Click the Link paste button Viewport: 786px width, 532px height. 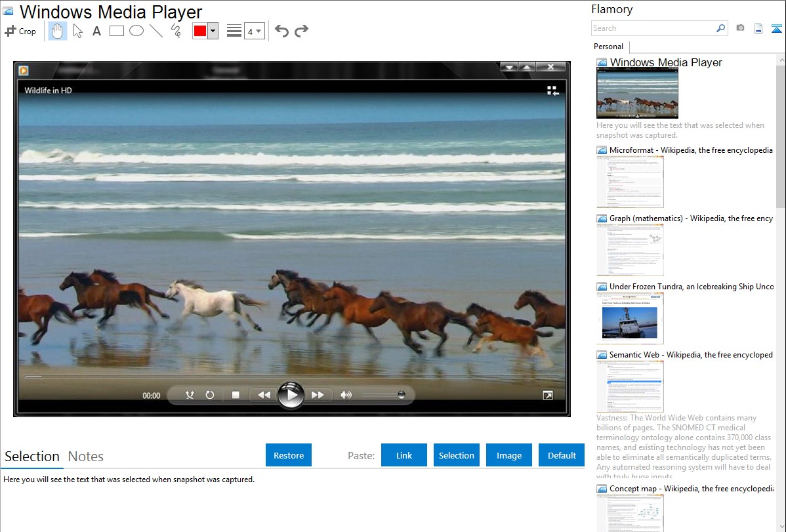pyautogui.click(x=404, y=455)
